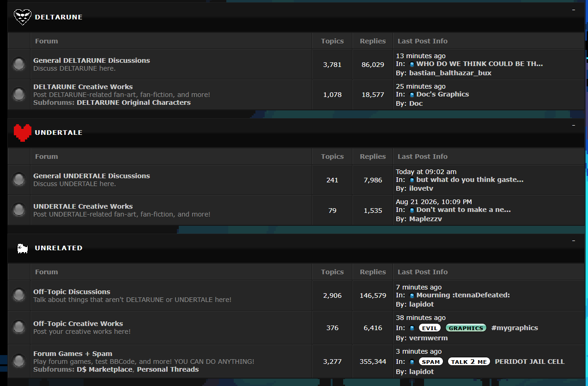Open UNDERTALE Creative Works forum
Viewport: 588px width, 386px height.
[x=83, y=206]
